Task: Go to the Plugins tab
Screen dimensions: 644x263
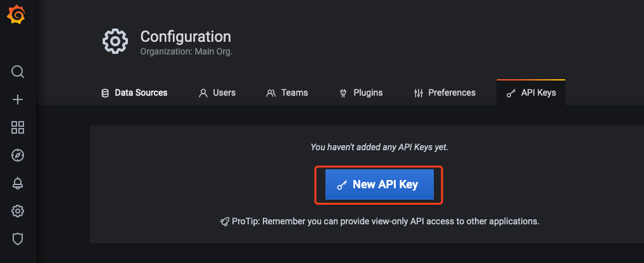Action: point(361,93)
